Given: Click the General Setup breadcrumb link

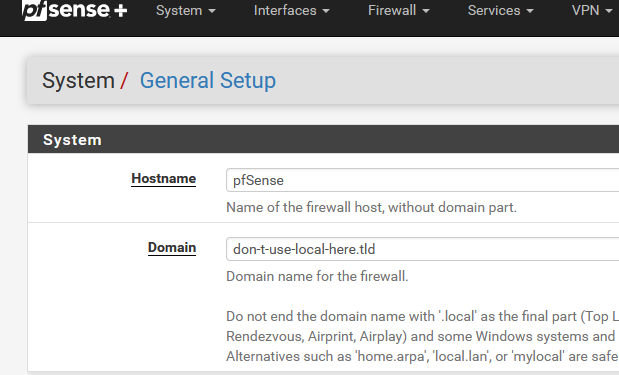Looking at the screenshot, I should pyautogui.click(x=208, y=81).
